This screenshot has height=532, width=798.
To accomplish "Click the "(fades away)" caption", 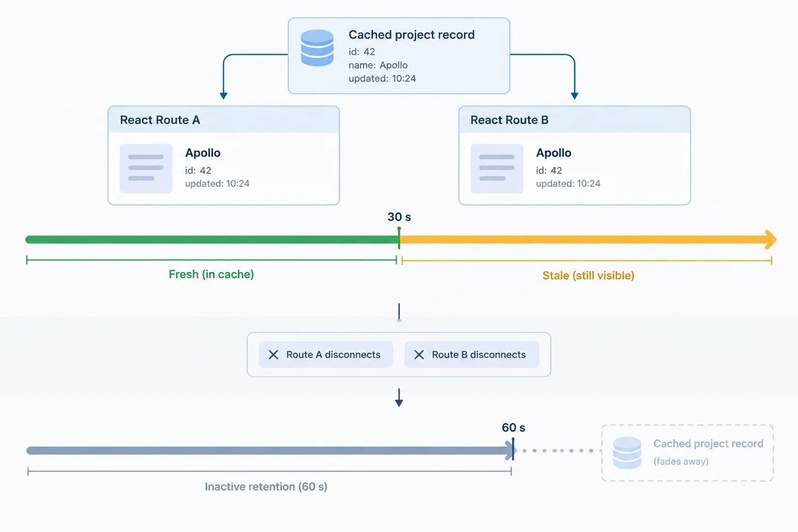I will pos(681,461).
